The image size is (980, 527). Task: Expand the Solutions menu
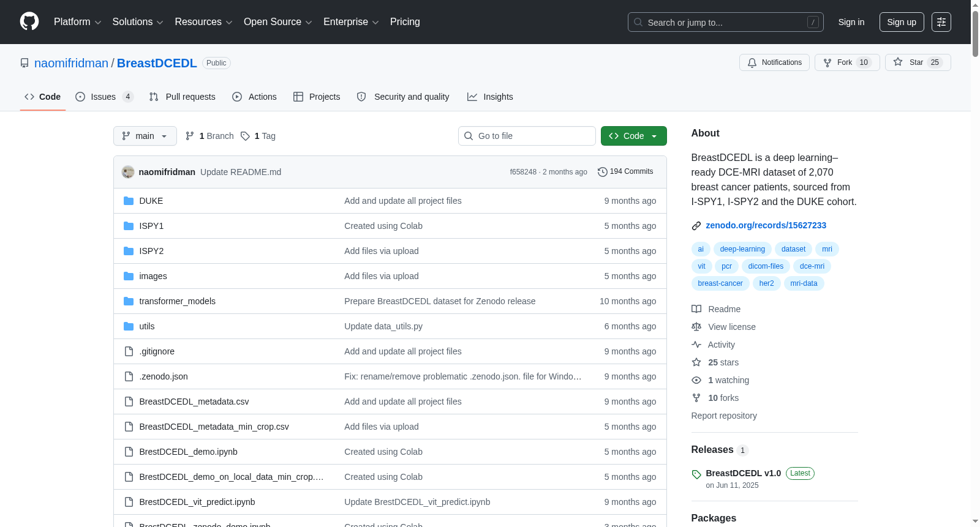tap(138, 22)
